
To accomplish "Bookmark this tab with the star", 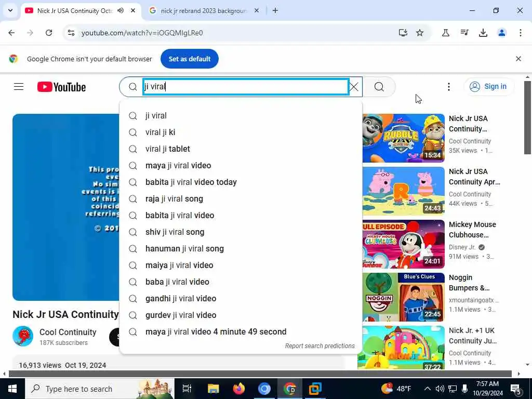I will (420, 33).
